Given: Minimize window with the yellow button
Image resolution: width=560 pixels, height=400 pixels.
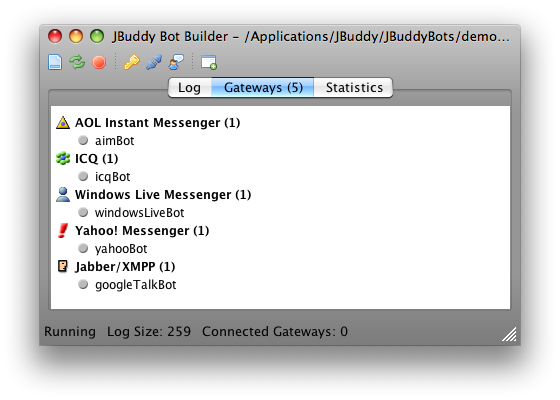Looking at the screenshot, I should [x=76, y=36].
